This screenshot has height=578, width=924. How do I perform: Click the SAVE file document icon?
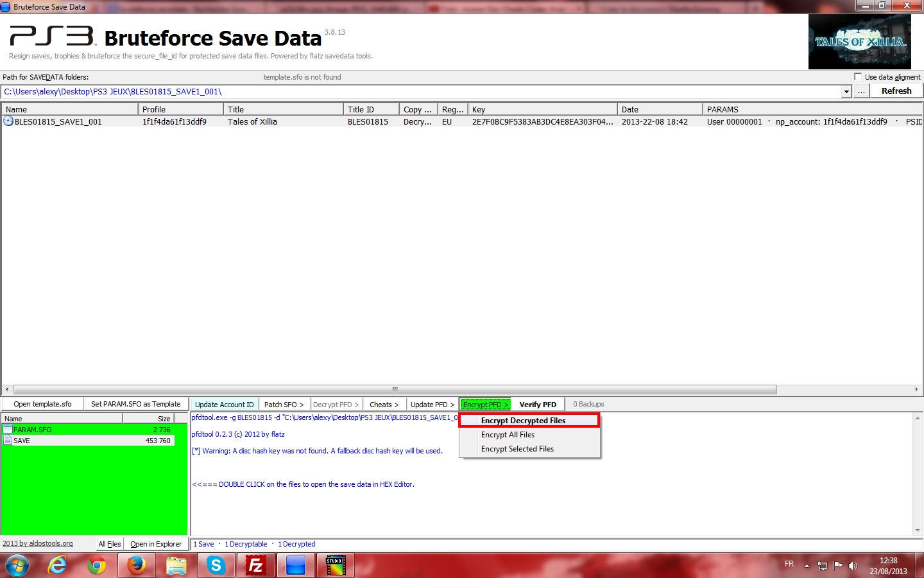point(8,441)
